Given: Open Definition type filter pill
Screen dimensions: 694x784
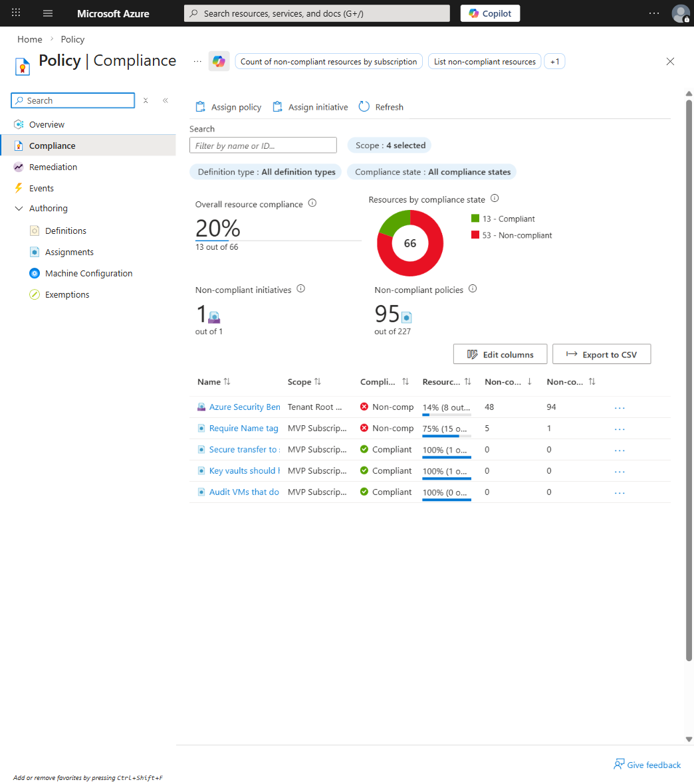Looking at the screenshot, I should click(266, 172).
